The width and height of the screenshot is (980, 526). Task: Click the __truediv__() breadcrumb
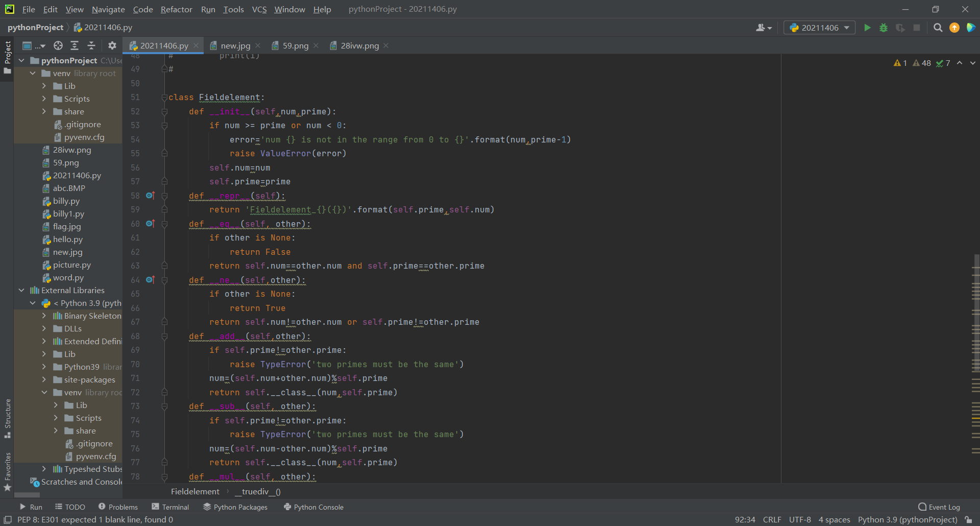[258, 491]
